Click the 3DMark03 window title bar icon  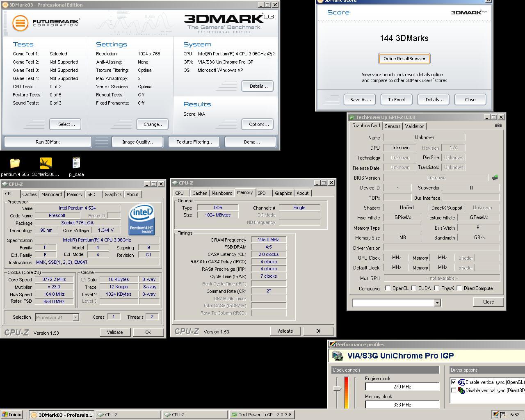[x=5, y=5]
